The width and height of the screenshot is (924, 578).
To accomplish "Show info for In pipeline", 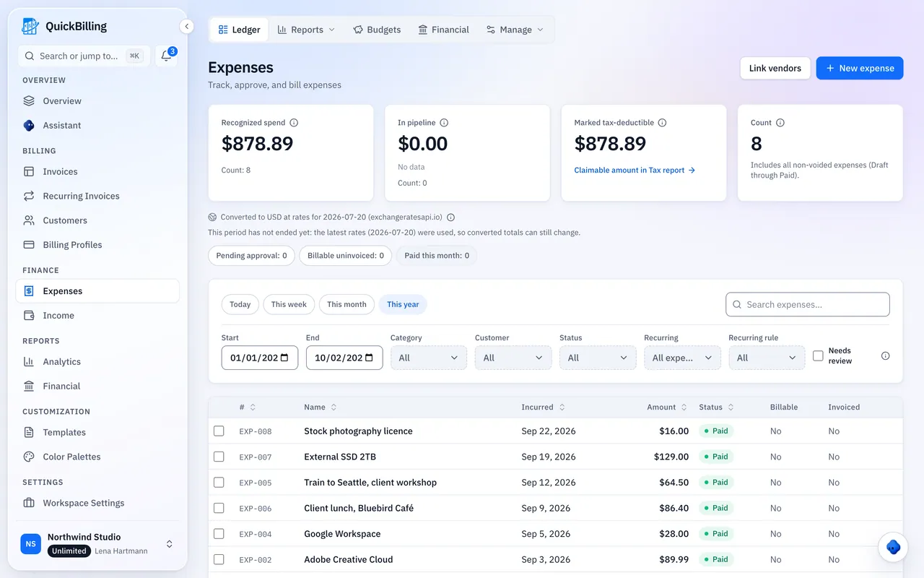I will [x=444, y=123].
